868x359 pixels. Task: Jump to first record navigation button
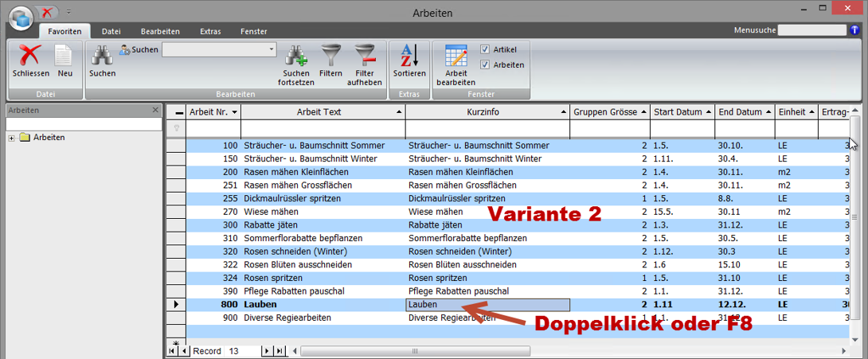[x=173, y=351]
